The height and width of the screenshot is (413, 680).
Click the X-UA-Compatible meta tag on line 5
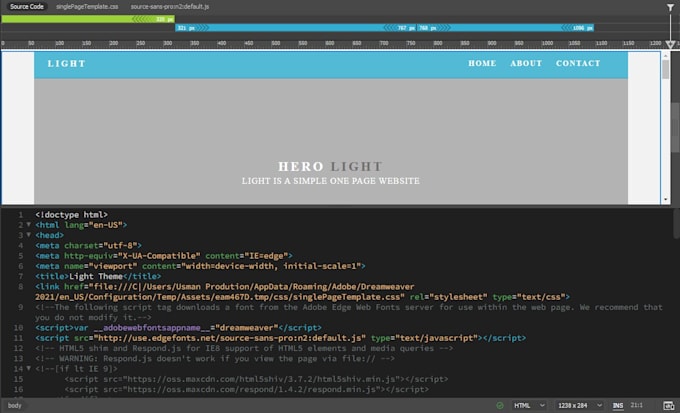pos(164,256)
